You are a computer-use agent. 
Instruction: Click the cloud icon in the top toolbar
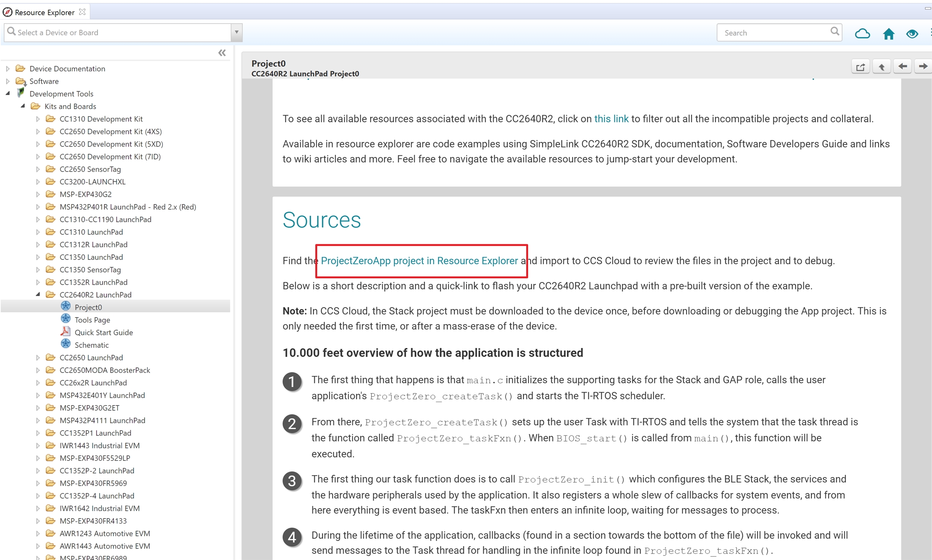[x=862, y=33]
